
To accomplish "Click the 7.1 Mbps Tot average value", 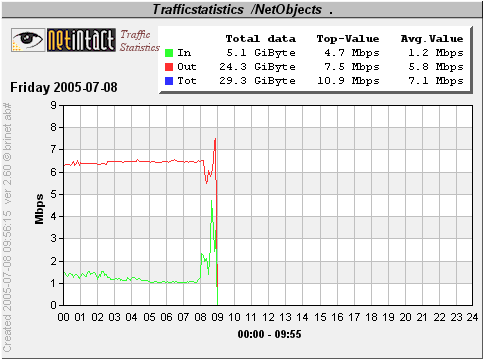I will point(436,81).
